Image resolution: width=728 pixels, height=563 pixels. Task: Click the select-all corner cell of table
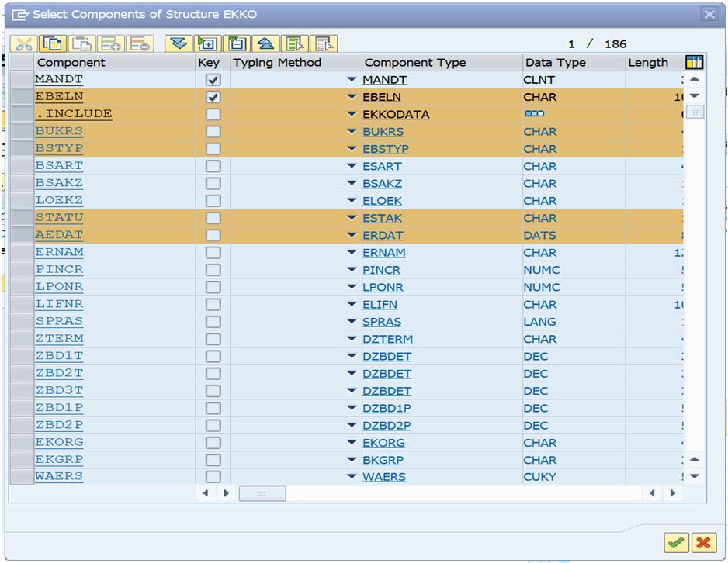22,63
